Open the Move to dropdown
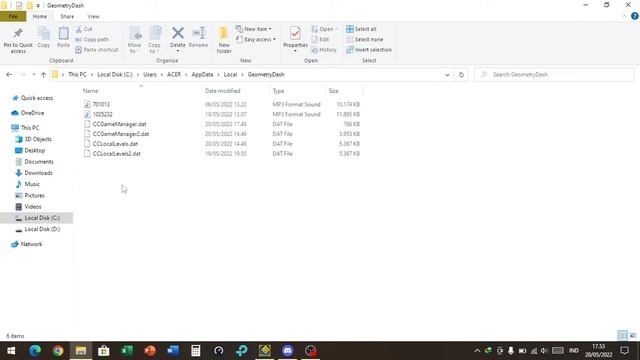Viewport: 640px width, 360px height. [134, 40]
